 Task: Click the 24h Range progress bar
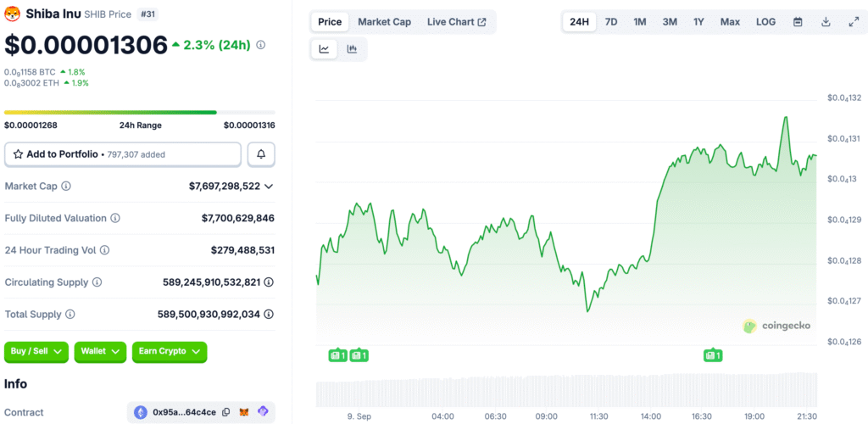coord(140,113)
